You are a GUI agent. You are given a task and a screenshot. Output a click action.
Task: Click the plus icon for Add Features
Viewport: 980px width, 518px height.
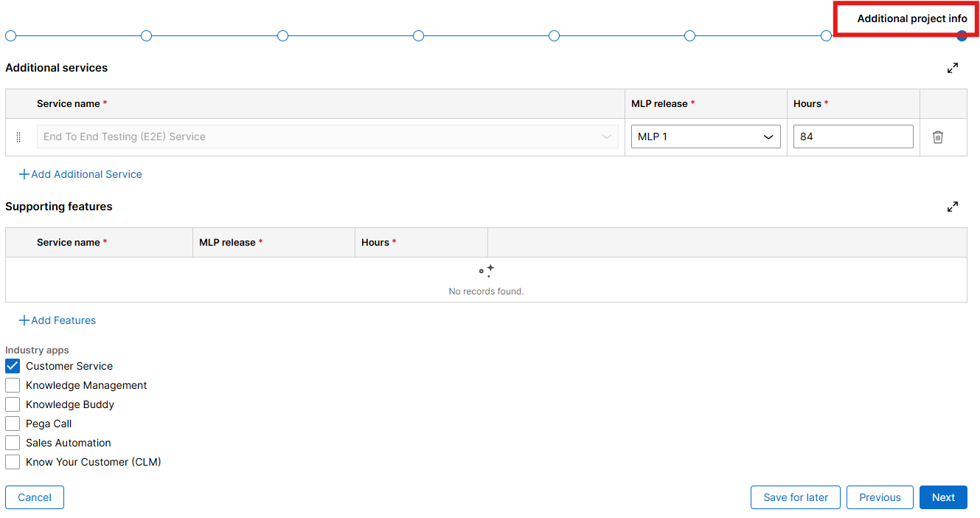point(24,321)
